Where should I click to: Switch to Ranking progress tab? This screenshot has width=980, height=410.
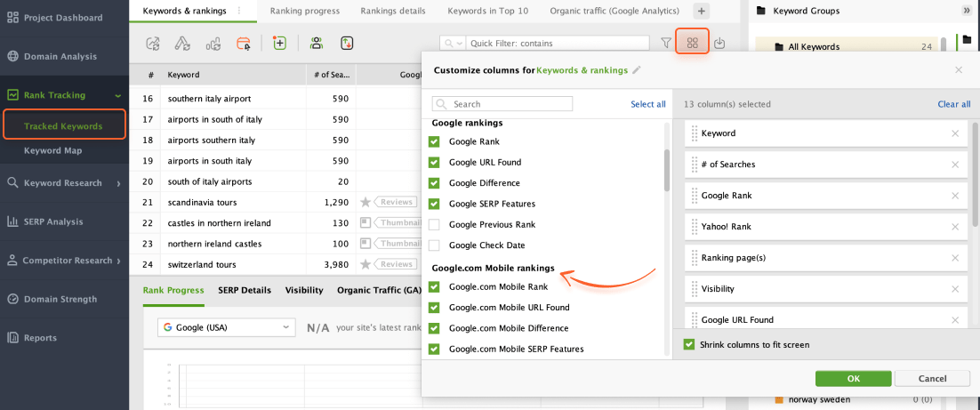[305, 11]
